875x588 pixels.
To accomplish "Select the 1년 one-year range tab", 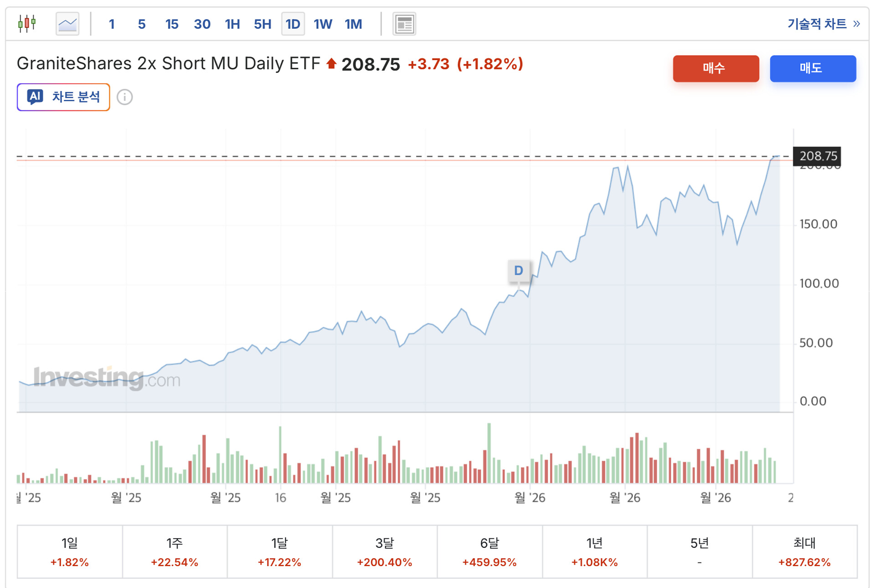I will click(x=594, y=552).
